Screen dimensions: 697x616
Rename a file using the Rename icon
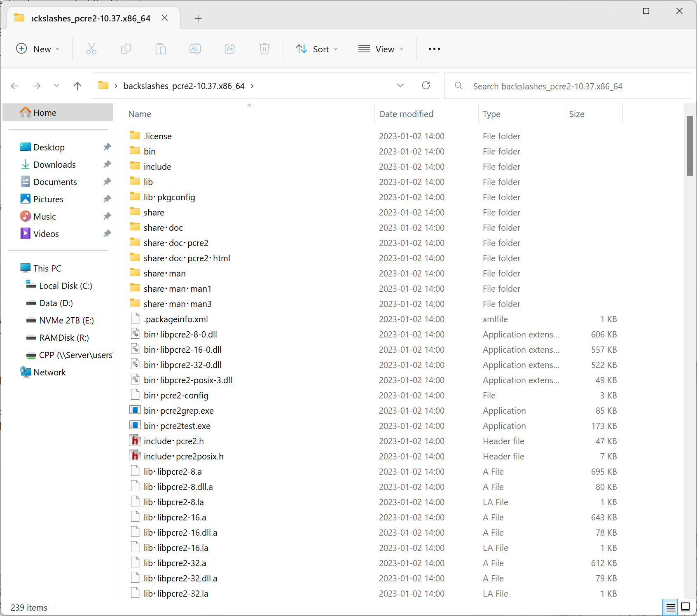[195, 49]
